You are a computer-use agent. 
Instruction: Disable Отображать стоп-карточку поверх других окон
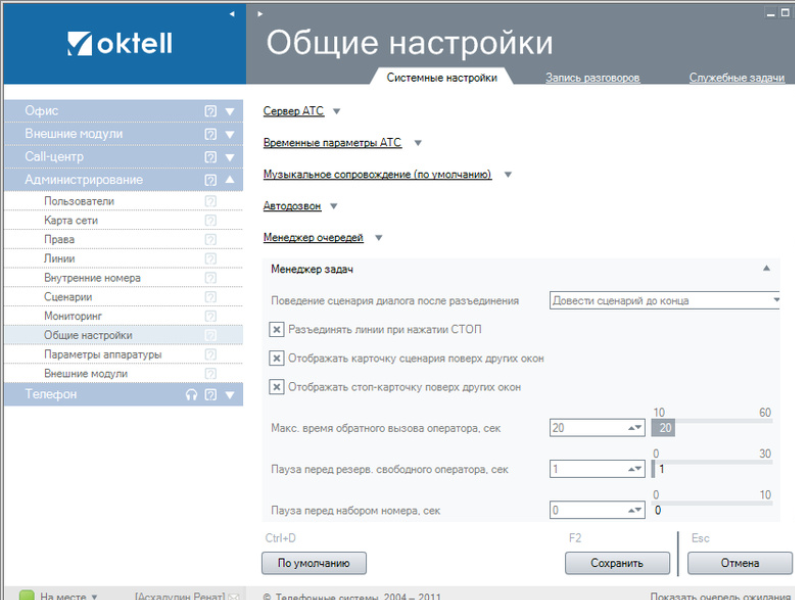coord(277,387)
